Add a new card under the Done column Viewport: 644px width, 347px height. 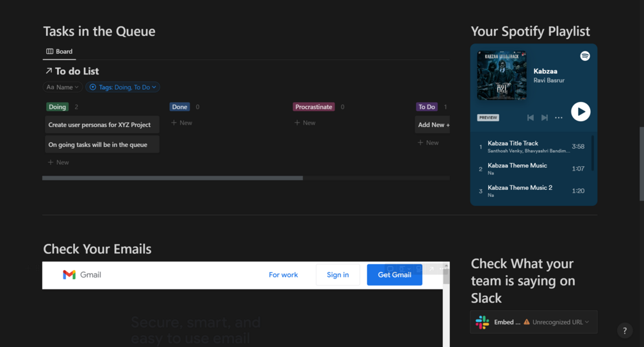click(181, 123)
